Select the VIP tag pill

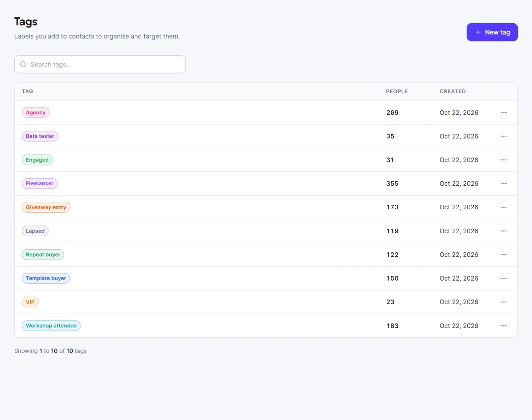(x=30, y=302)
